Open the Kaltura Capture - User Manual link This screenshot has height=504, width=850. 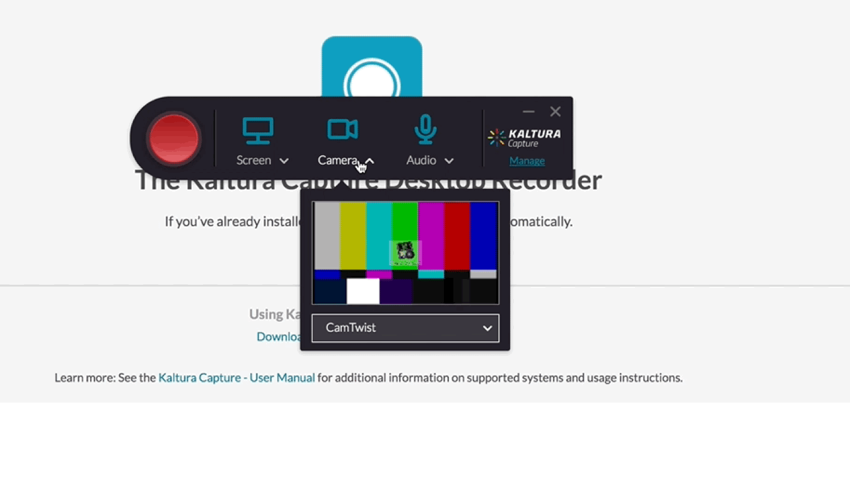236,378
